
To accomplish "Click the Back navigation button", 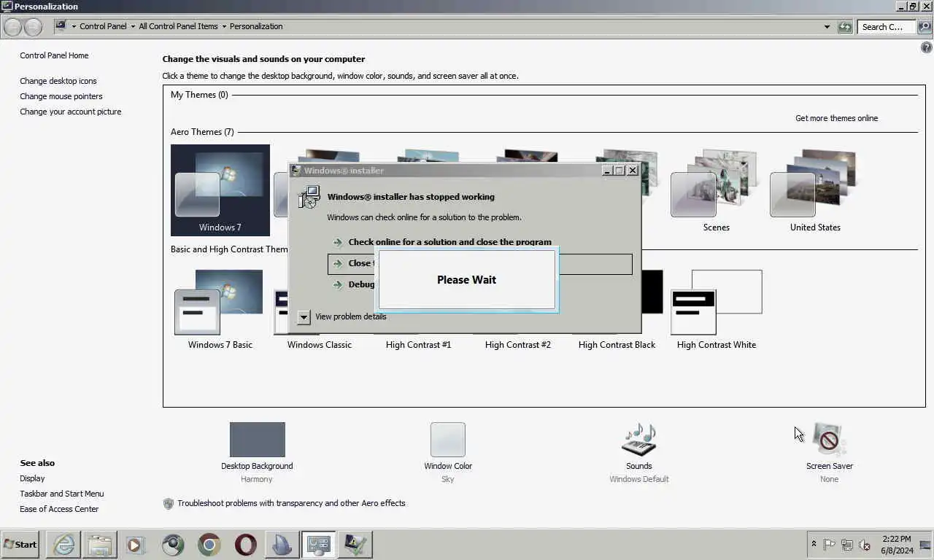I will (13, 27).
